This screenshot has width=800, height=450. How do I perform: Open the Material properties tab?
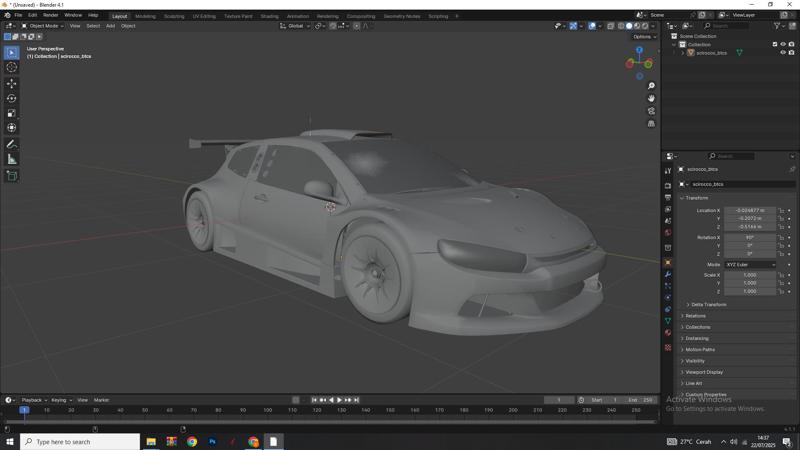(668, 333)
